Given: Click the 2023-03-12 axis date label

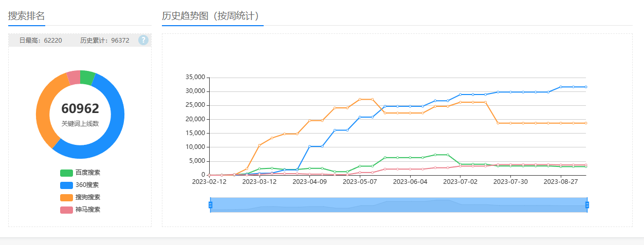Looking at the screenshot, I should pos(260,181).
